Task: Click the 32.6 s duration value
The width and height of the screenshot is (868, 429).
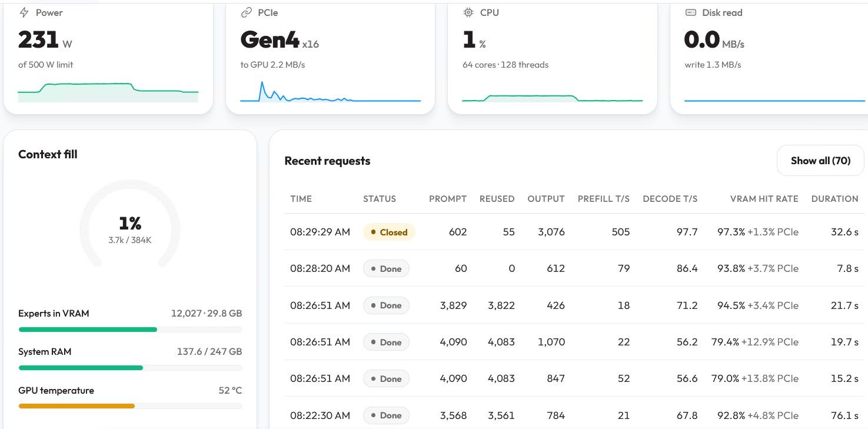Action: tap(844, 232)
